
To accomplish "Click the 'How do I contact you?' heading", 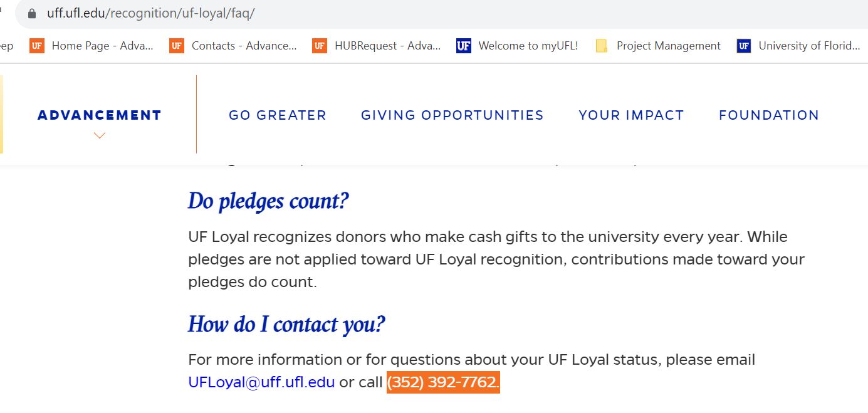I will pos(286,325).
